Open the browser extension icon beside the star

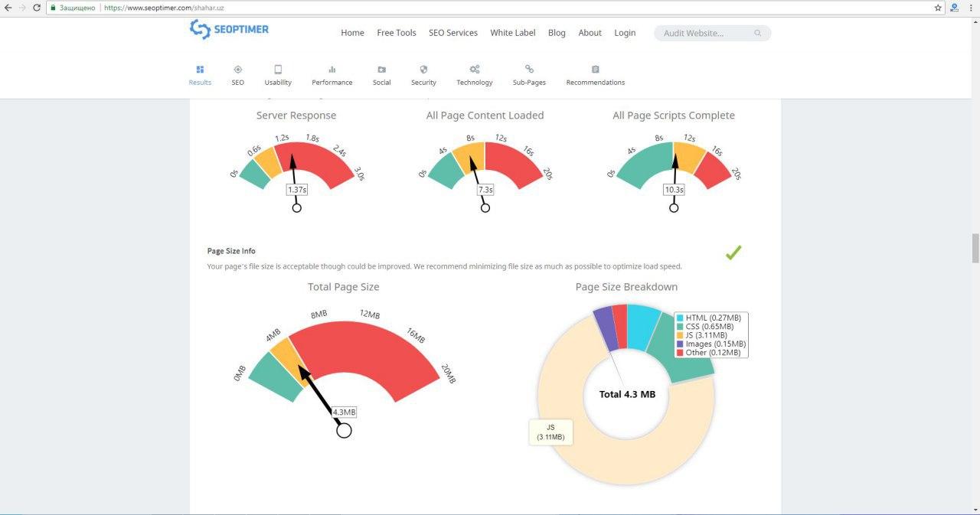[x=955, y=7]
